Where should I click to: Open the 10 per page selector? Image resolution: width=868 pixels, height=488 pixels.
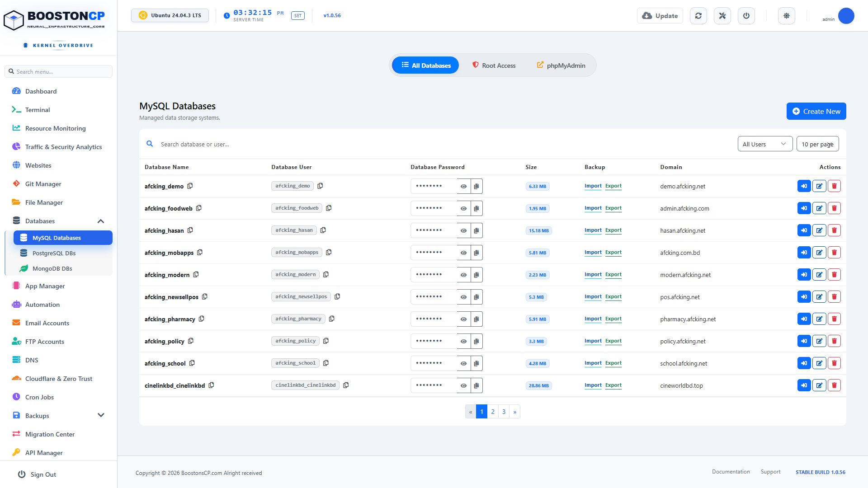point(817,144)
